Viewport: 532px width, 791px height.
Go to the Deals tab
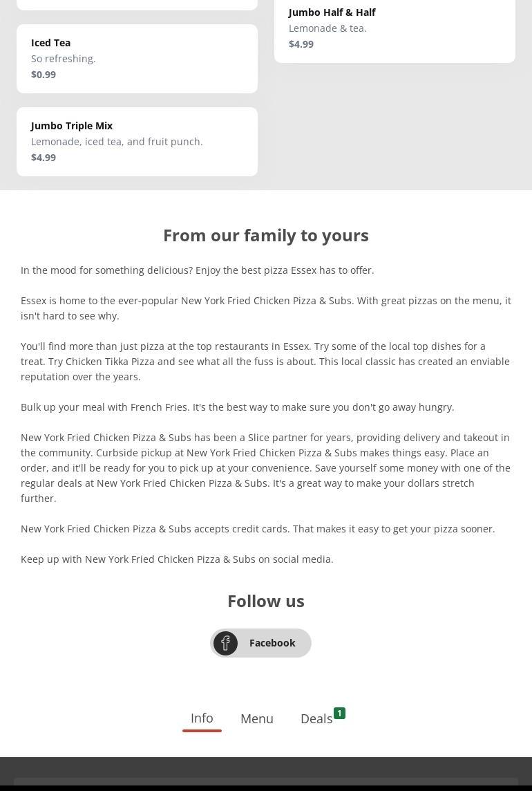[316, 719]
